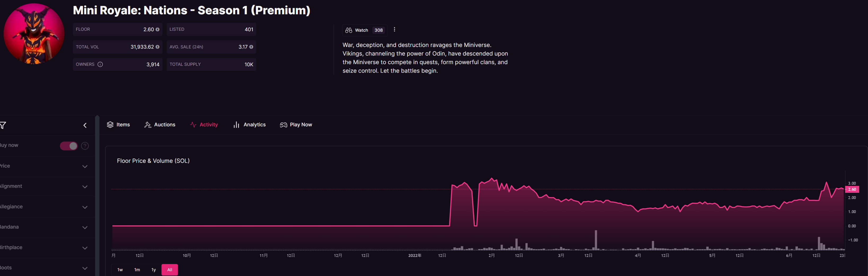Screen dimensions: 868x276
Task: Set chart range to 1y
Action: pyautogui.click(x=154, y=270)
